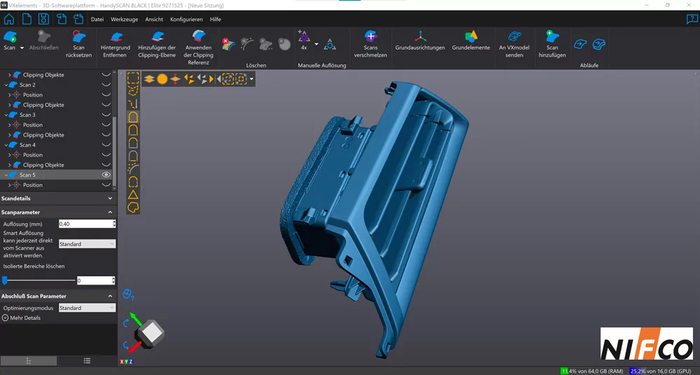Open the Werkzeuge menu

coord(124,20)
